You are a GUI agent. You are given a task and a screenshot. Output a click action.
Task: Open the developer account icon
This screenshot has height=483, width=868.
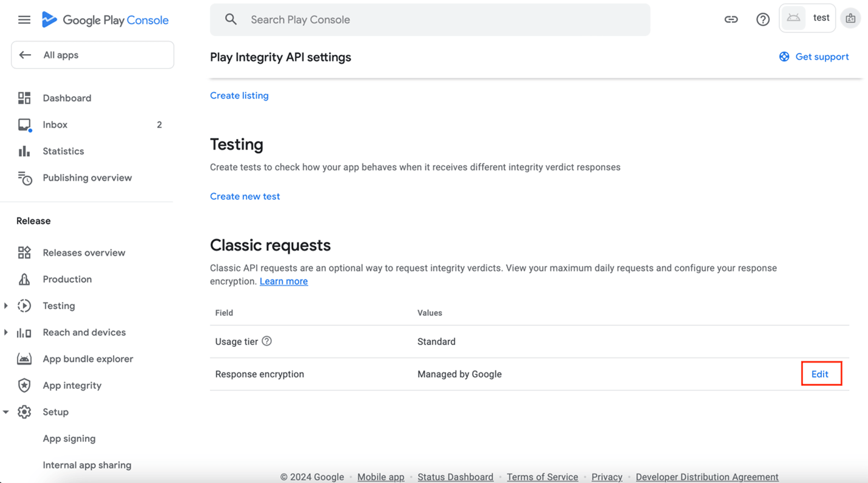[850, 19]
